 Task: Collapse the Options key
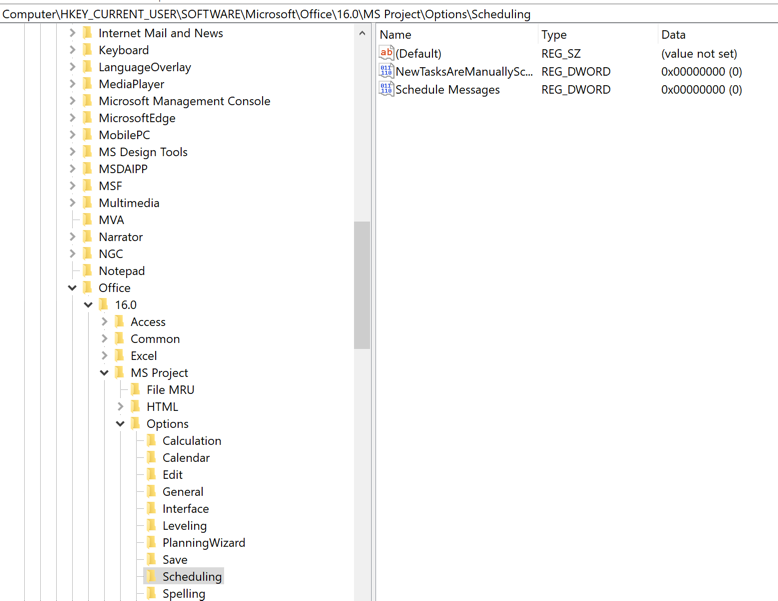[120, 424]
